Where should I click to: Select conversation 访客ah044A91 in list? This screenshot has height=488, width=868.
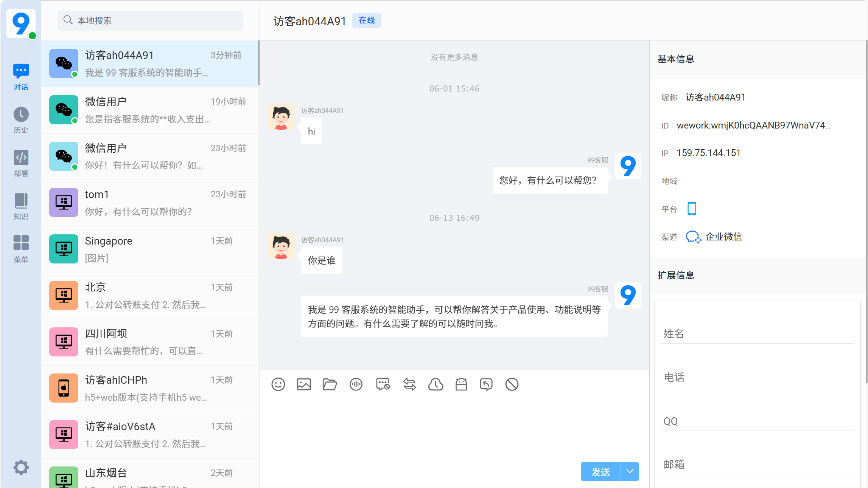[x=149, y=64]
